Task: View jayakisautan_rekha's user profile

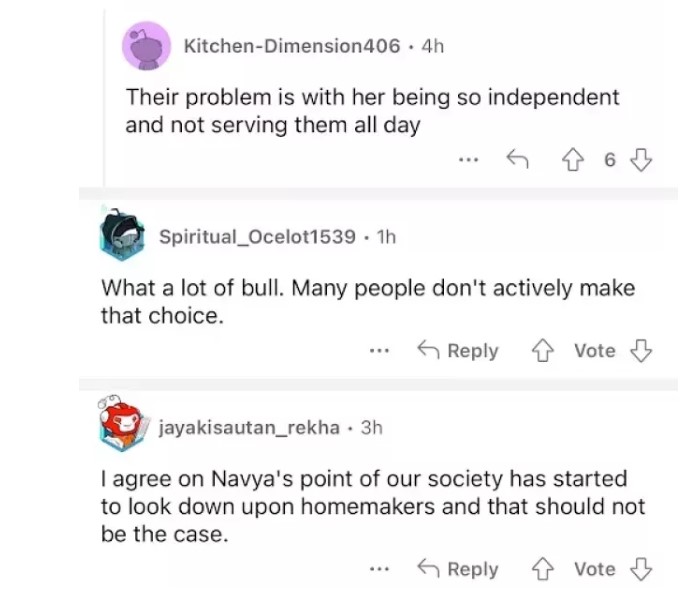Action: [246, 427]
